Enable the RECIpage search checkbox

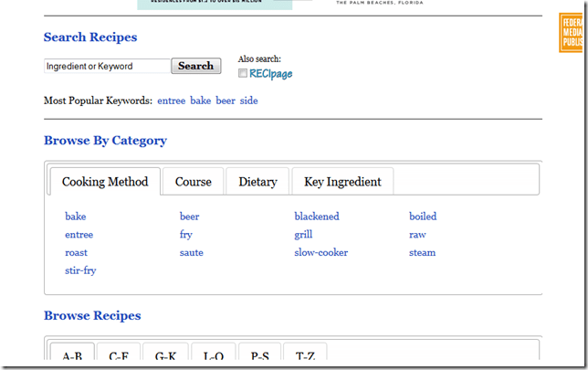coord(243,73)
